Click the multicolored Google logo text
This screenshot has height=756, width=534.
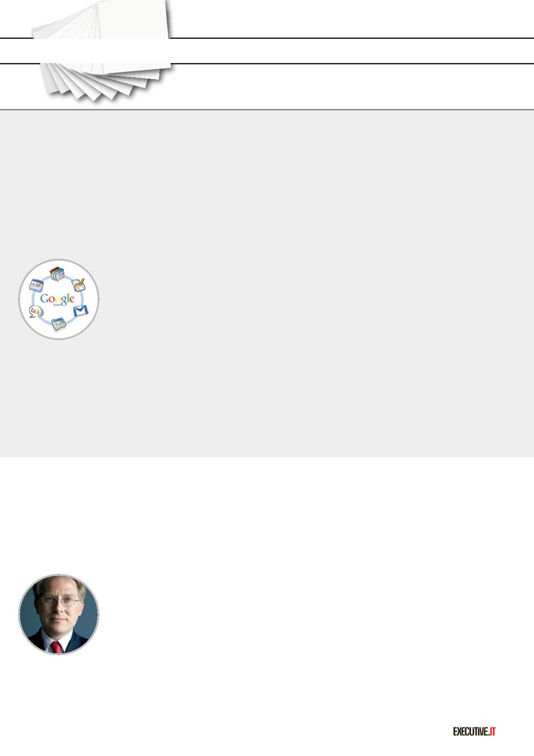click(x=57, y=299)
